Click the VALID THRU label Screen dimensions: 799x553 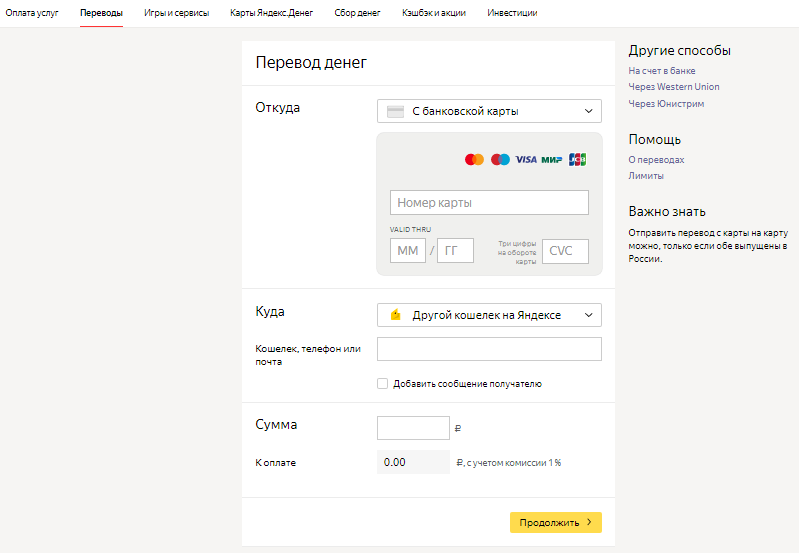click(410, 229)
